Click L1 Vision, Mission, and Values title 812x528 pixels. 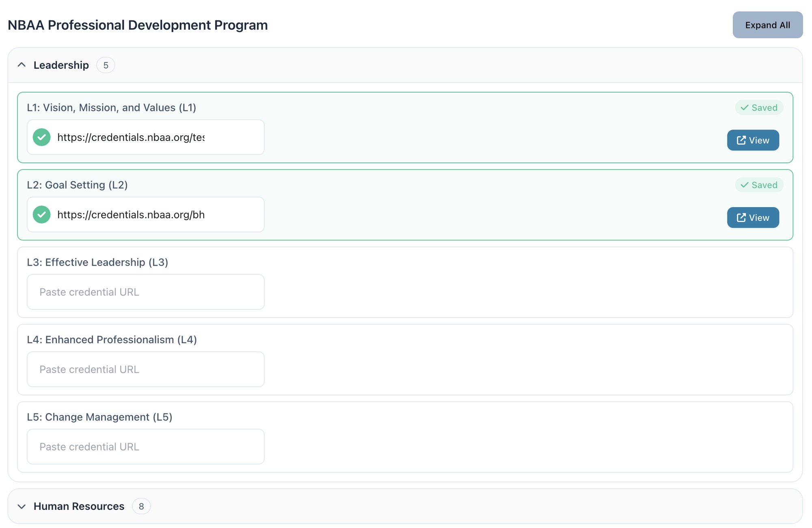tap(111, 108)
